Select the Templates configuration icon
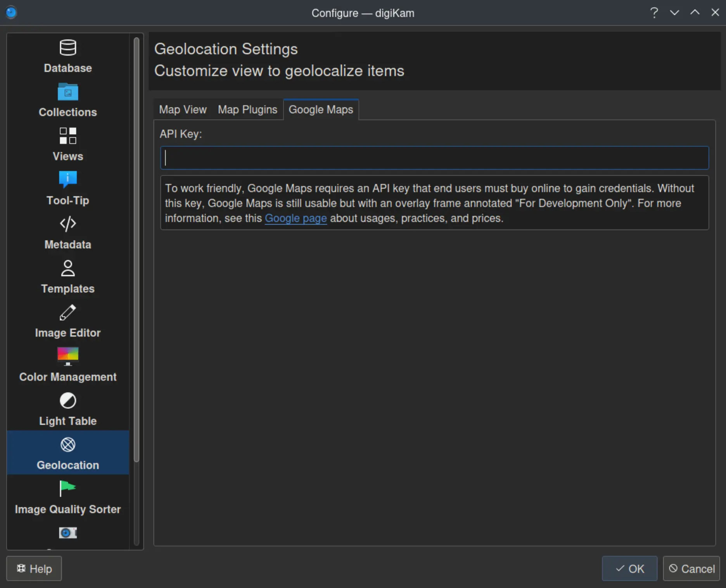This screenshot has width=726, height=588. (x=68, y=276)
